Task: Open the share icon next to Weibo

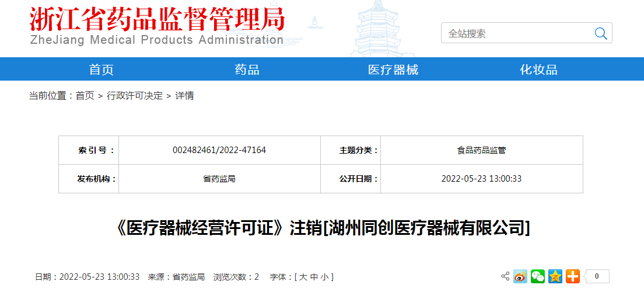Action: [x=505, y=276]
